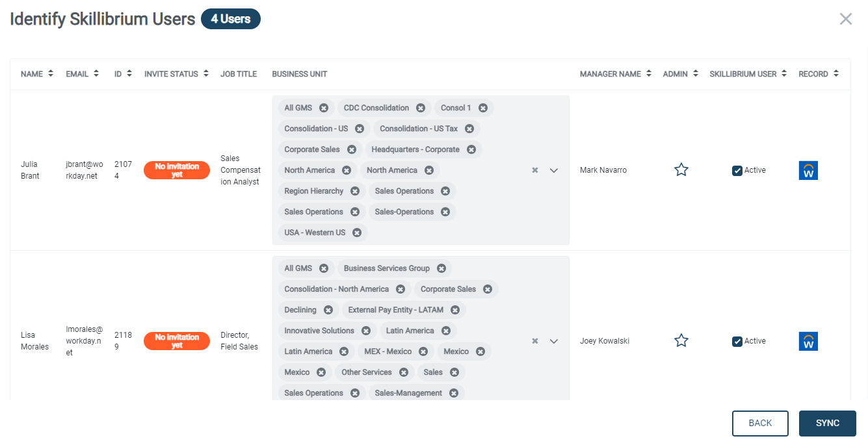This screenshot has width=868, height=443.
Task: Expand business unit dropdown for Lisa Morales
Action: (x=554, y=341)
